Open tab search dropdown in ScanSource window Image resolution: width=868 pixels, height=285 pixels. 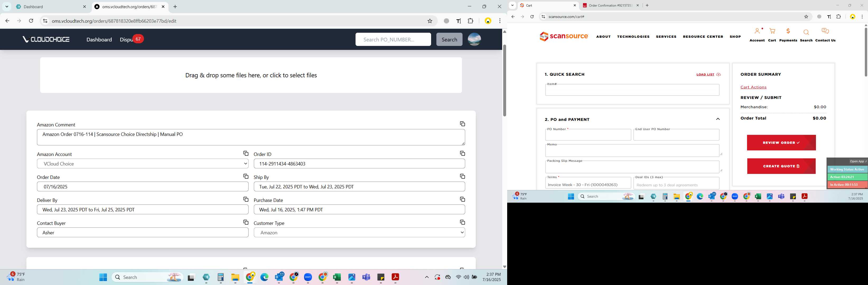click(512, 5)
